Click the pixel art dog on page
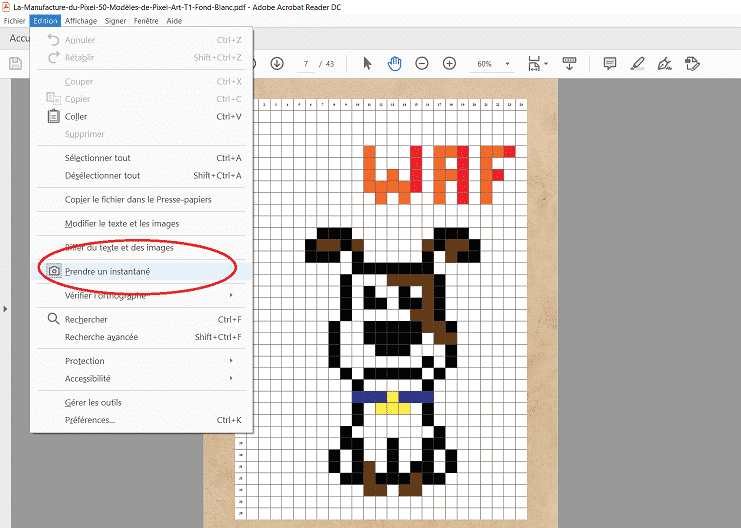The image size is (741, 528). [393, 362]
